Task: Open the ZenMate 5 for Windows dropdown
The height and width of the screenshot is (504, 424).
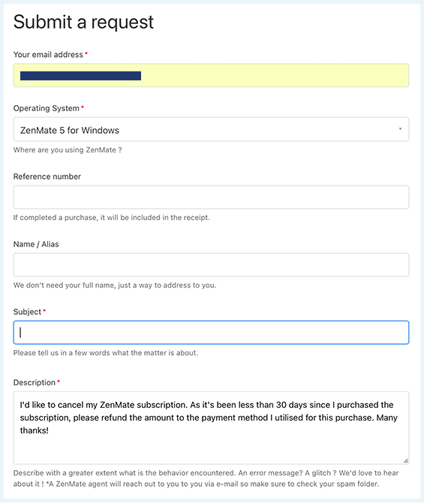Action: (x=211, y=129)
